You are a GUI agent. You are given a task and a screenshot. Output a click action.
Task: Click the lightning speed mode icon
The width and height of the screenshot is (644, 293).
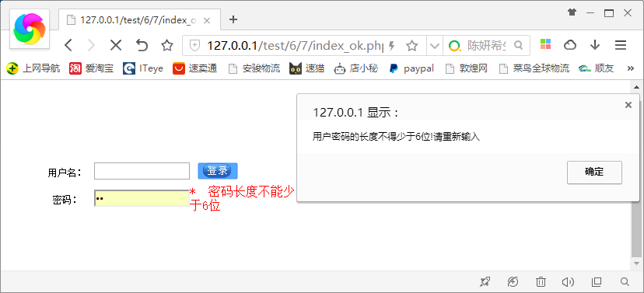tap(392, 45)
